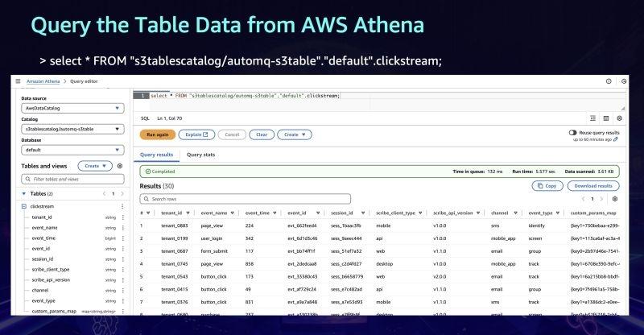644x335 pixels.
Task: Click the edit pencil for reuse duration
Action: point(616,139)
